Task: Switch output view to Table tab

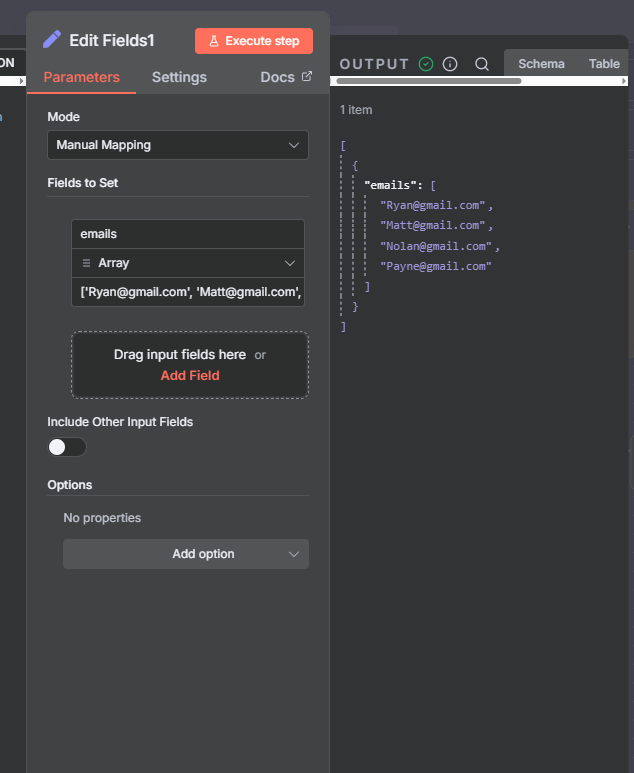Action: [x=604, y=64]
